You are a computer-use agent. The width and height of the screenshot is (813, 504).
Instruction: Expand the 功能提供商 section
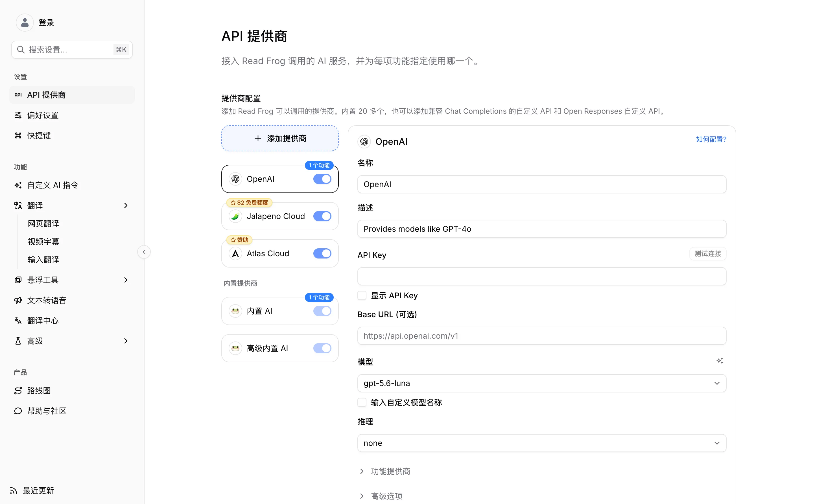386,471
